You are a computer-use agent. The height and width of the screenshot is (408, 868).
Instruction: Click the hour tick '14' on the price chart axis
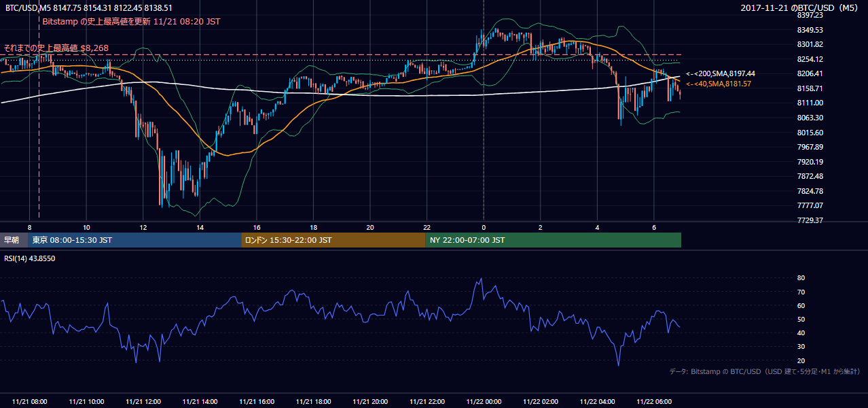[x=200, y=227]
